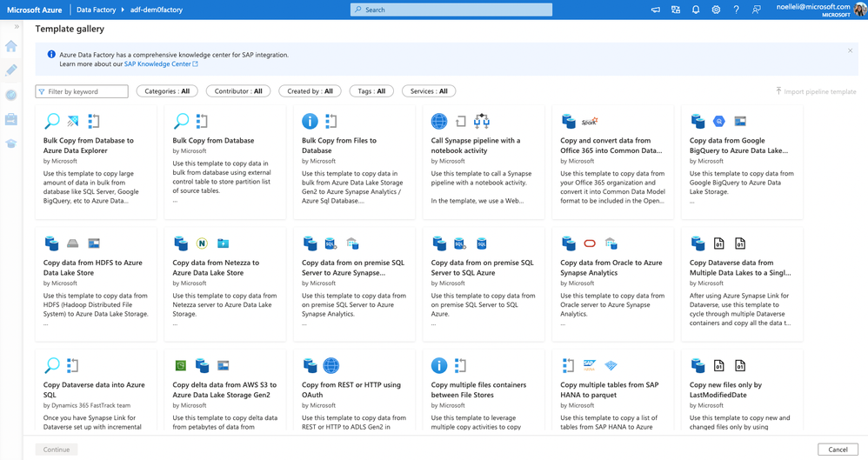The width and height of the screenshot is (868, 460).
Task: Click the help question mark icon
Action: (736, 10)
